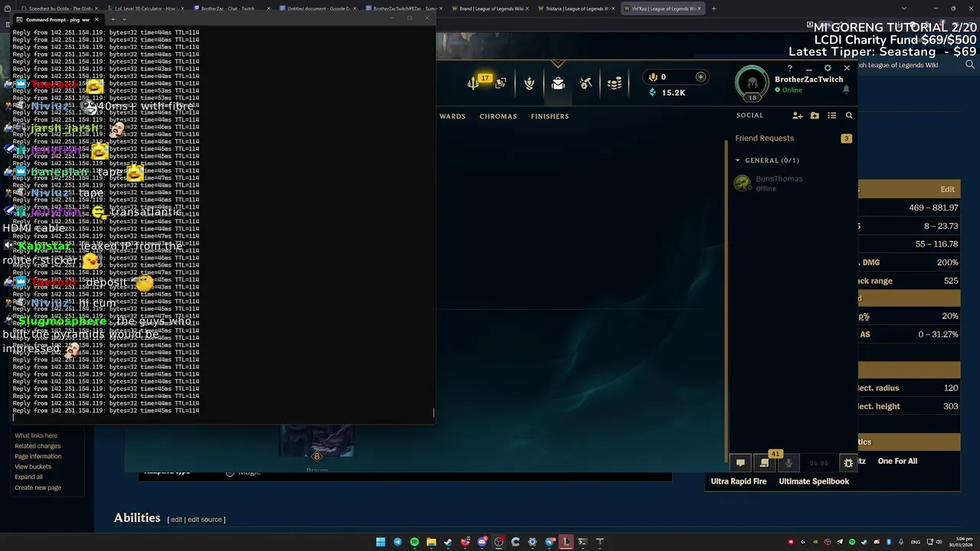Click Create new page wiki link
The height and width of the screenshot is (551, 980).
pyautogui.click(x=38, y=487)
